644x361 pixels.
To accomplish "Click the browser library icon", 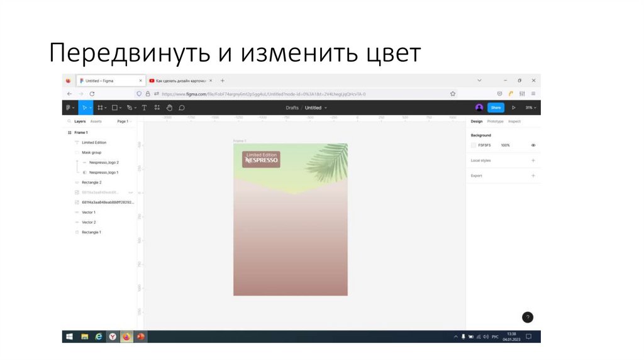I will (522, 94).
